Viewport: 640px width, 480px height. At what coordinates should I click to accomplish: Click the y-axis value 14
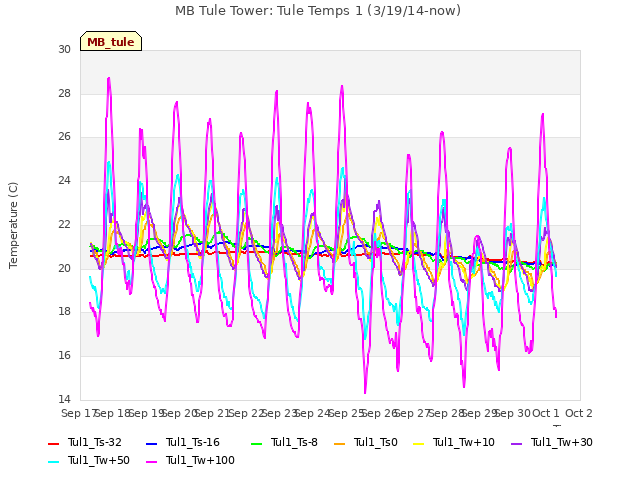[64, 399]
